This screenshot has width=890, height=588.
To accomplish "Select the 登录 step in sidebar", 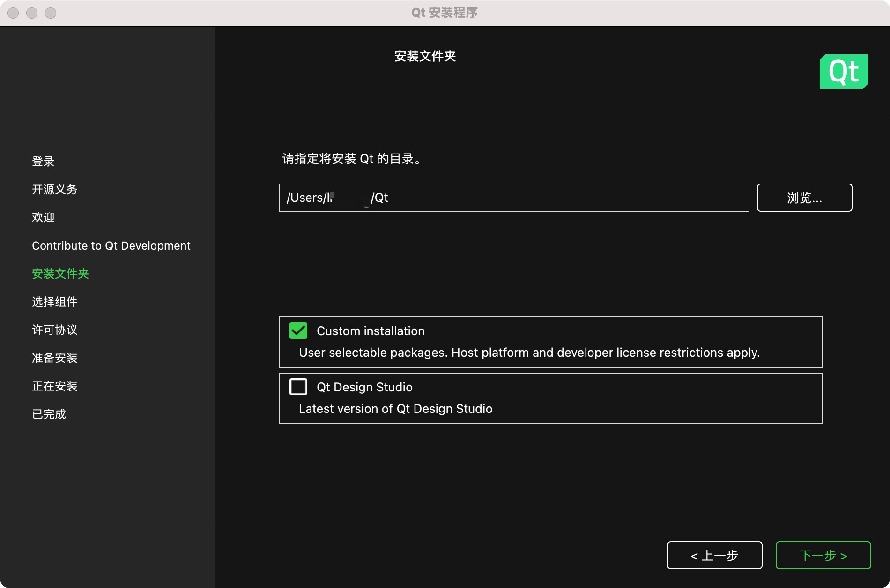I will [43, 162].
